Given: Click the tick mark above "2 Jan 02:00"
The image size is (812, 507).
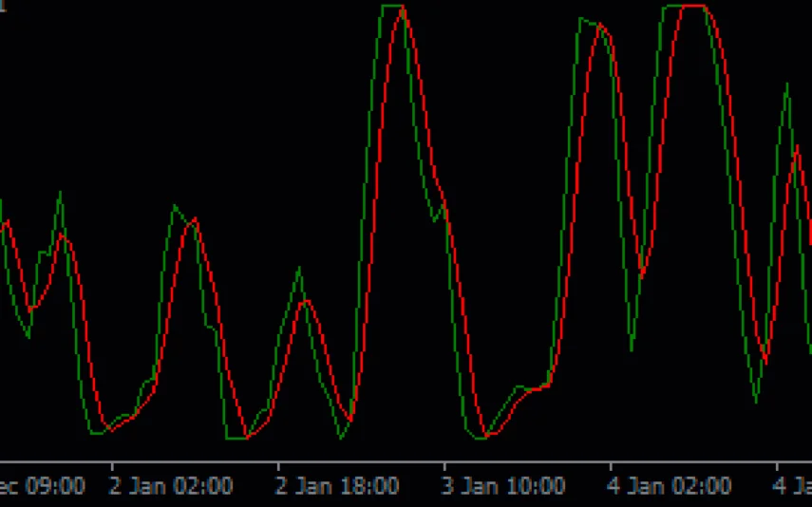Looking at the screenshot, I should pyautogui.click(x=112, y=467).
